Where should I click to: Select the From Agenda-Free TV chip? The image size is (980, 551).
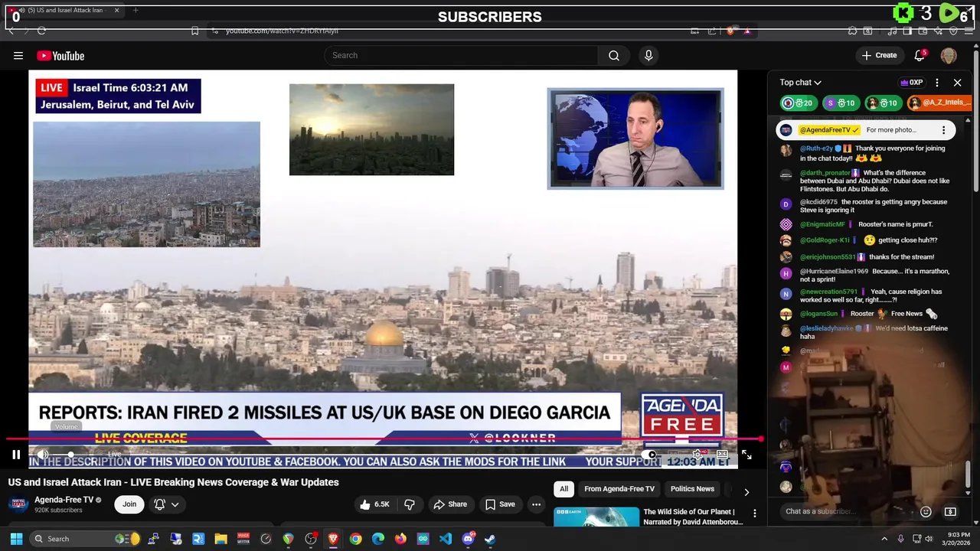[619, 489]
